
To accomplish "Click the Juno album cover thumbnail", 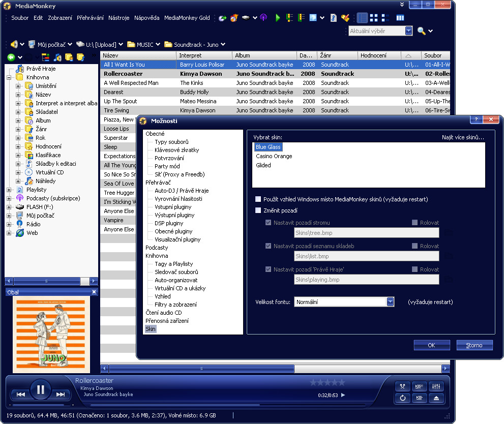I will click(51, 335).
